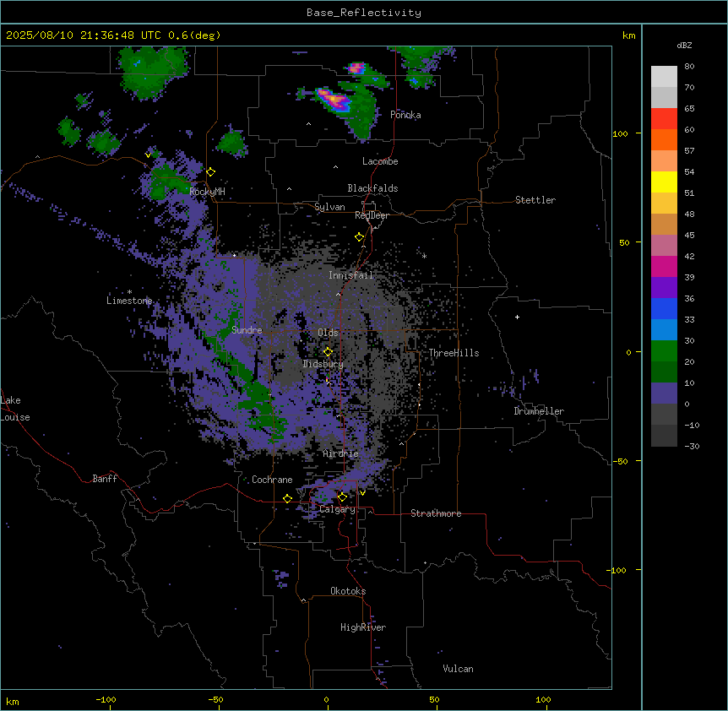This screenshot has height=711, width=728.
Task: Click the Blackfalds label on the map
Action: (372, 188)
